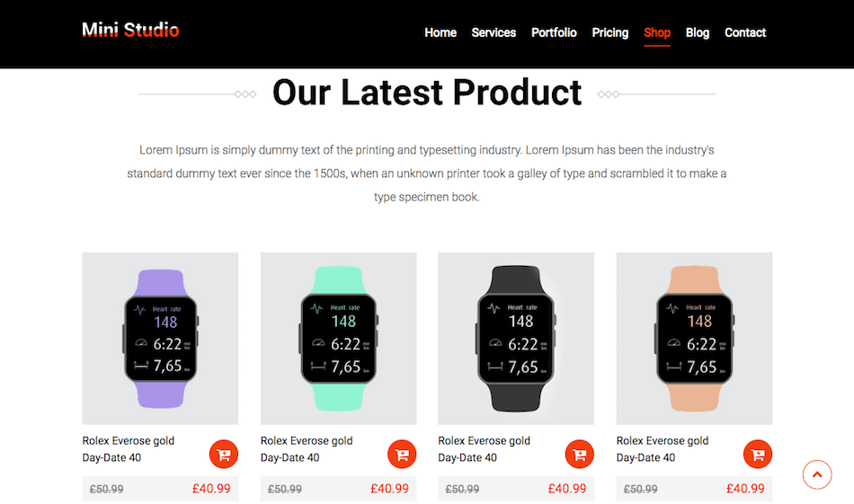Click the Mini Studio logo

(x=130, y=30)
